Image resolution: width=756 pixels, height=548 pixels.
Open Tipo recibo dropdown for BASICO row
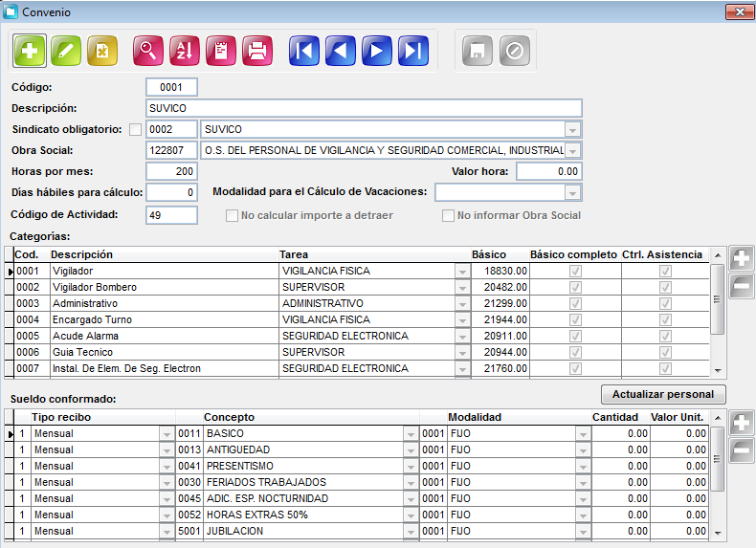167,434
